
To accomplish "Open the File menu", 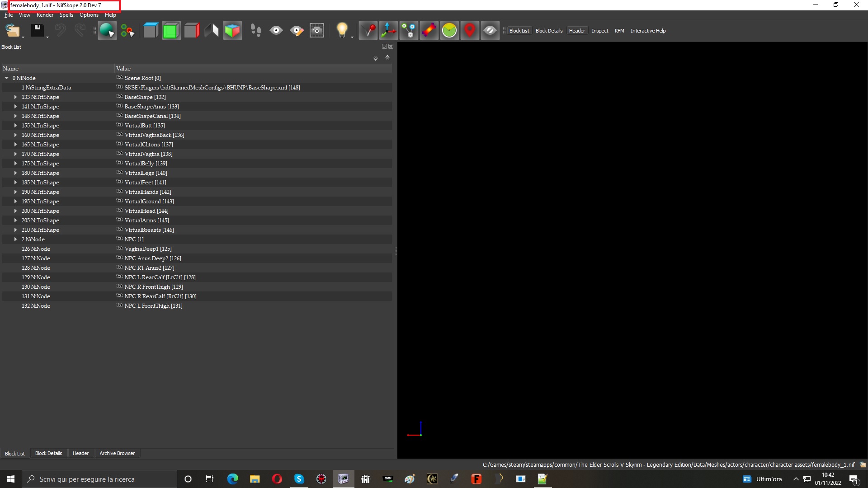I will tap(9, 15).
